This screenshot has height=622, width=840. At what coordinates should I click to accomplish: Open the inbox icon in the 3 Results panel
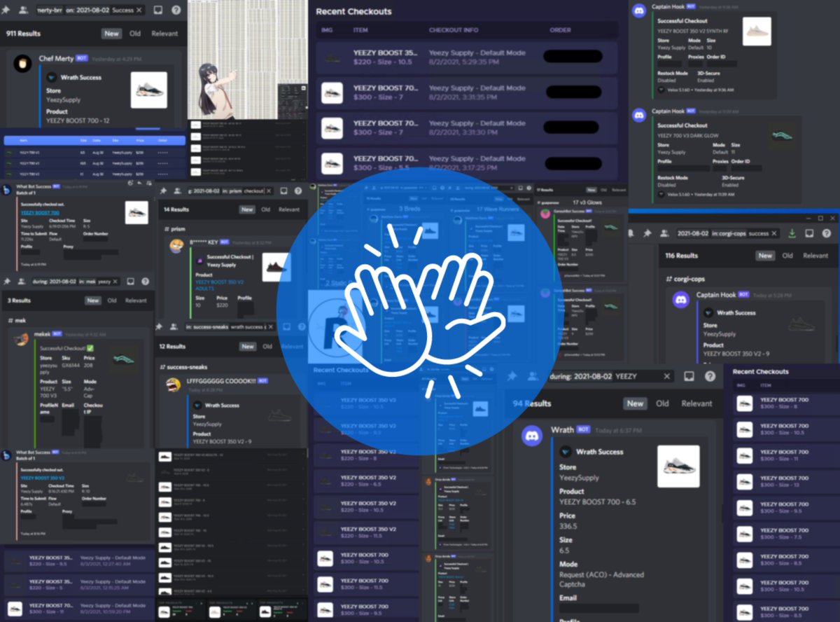click(130, 281)
